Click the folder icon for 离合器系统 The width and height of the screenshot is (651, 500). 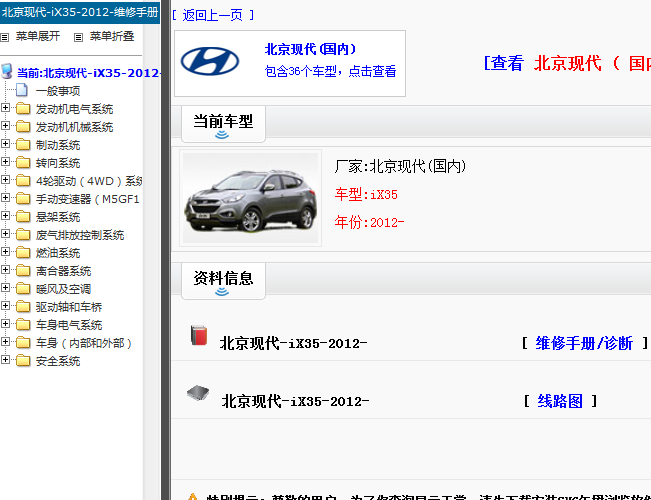(x=23, y=271)
